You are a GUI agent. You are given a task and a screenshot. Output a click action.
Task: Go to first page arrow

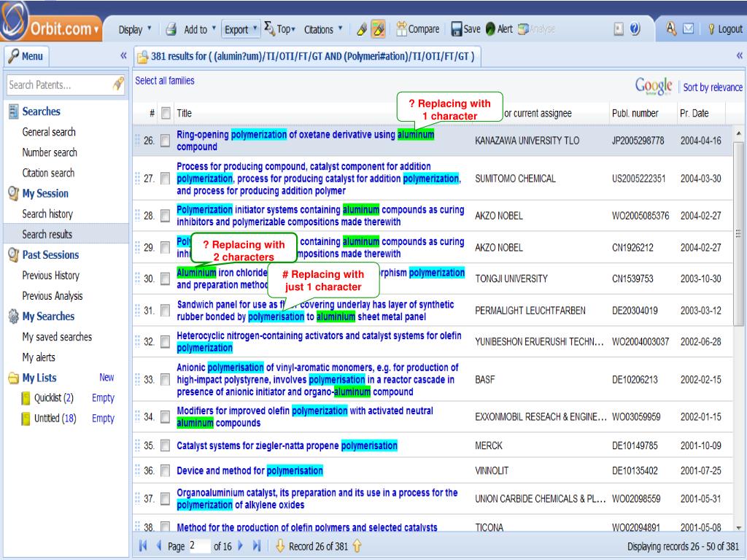click(142, 545)
